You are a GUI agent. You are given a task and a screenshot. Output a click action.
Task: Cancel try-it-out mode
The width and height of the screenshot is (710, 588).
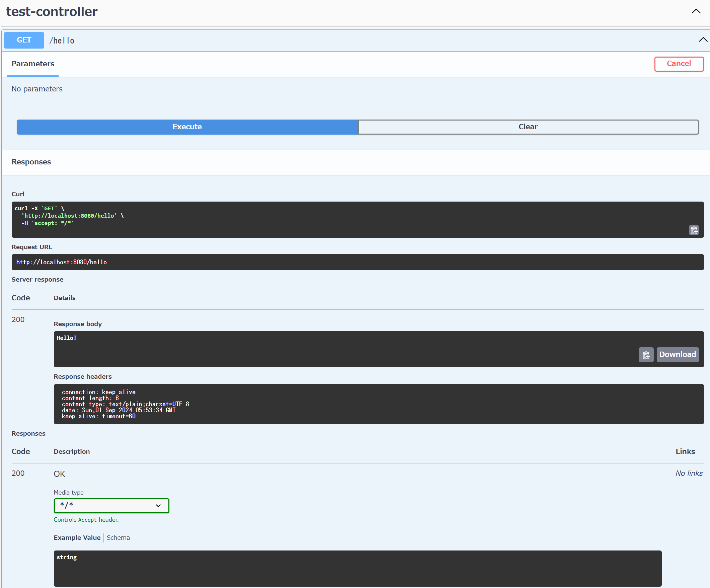coord(679,64)
